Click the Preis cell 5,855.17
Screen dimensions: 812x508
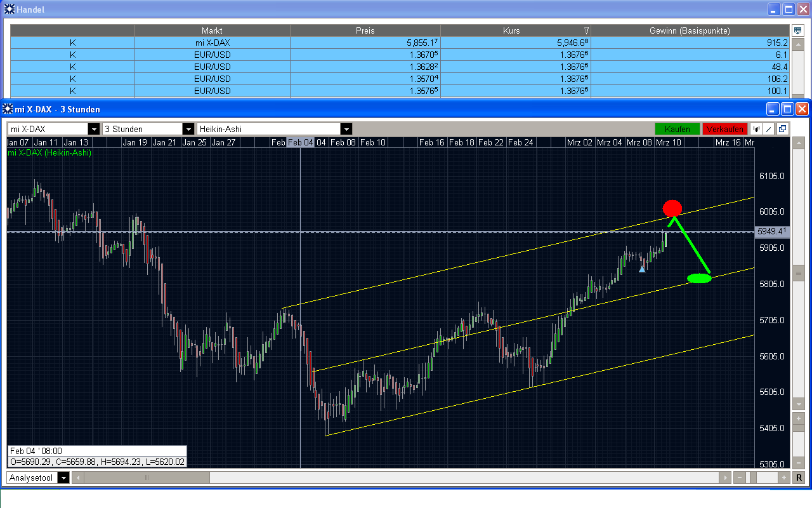(365, 43)
